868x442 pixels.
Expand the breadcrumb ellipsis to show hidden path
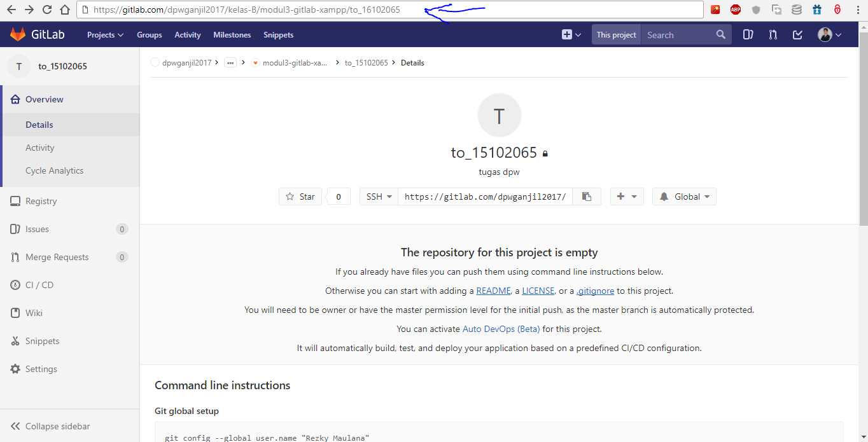click(x=230, y=62)
